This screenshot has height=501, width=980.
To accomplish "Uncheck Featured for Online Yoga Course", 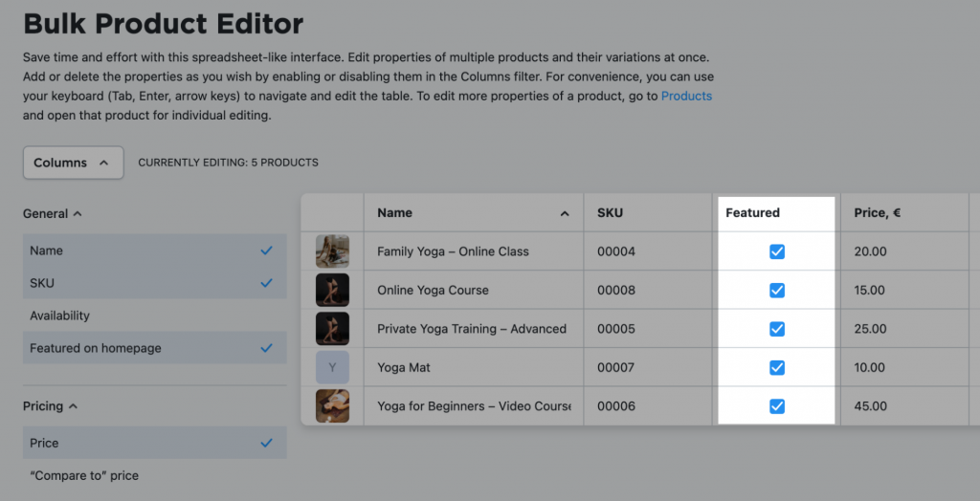I will [x=777, y=291].
